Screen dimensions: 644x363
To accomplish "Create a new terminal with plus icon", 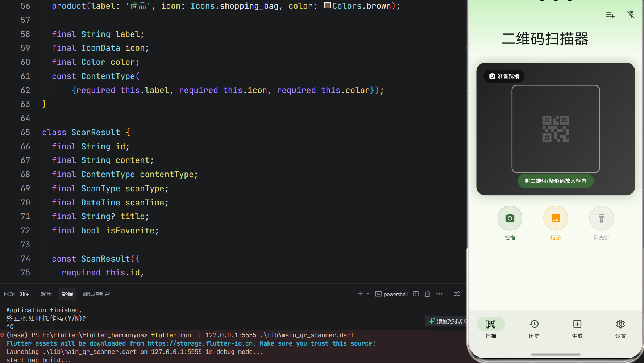I will [361, 294].
